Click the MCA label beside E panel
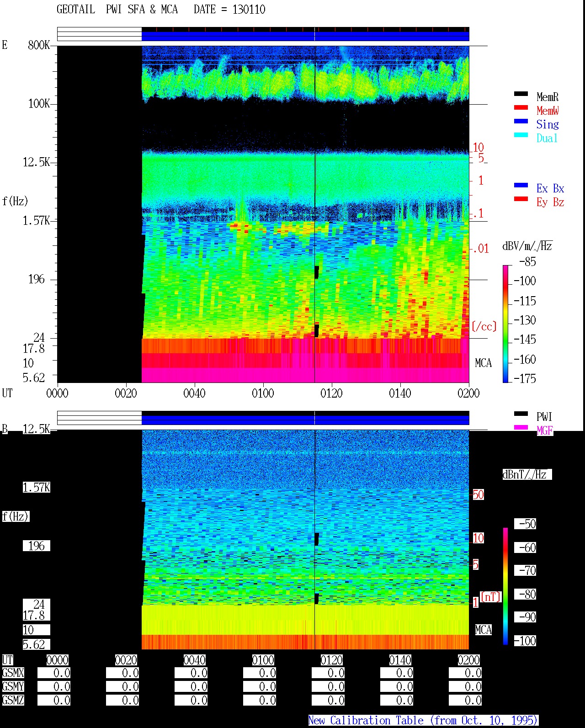Screen dimensions: 585x728 click(484, 363)
